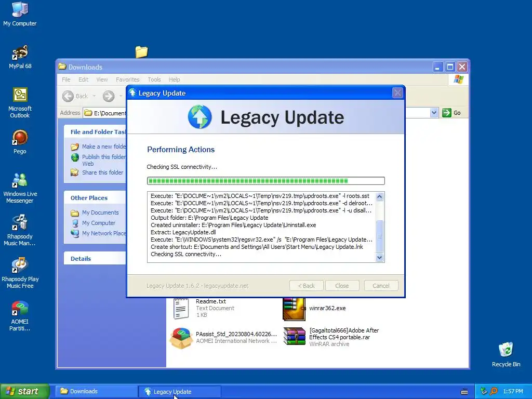Screen dimensions: 532x399
Task: Select the Readme.txt file icon
Action: pyautogui.click(x=181, y=309)
